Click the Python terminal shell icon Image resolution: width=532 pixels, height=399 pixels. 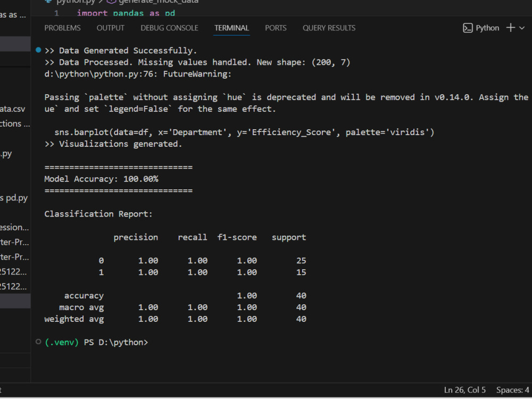click(468, 28)
